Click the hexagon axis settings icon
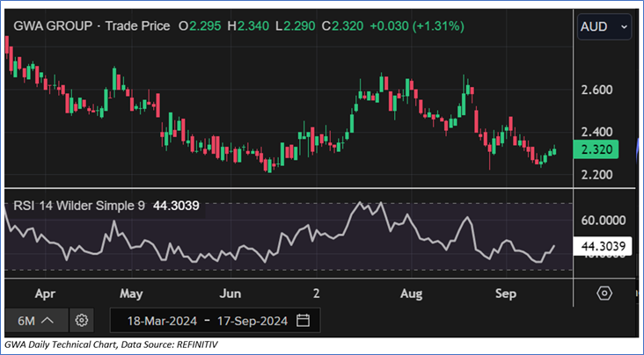 pos(604,293)
